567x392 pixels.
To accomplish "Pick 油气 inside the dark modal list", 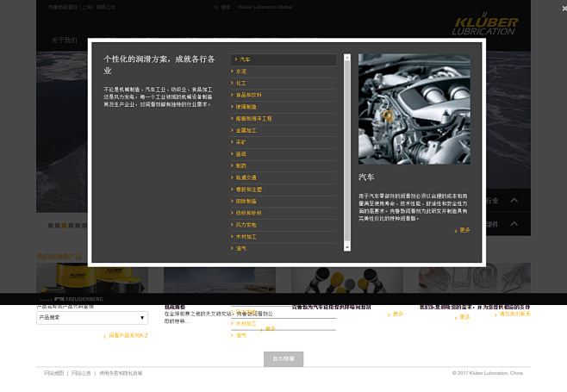I will [x=283, y=249].
